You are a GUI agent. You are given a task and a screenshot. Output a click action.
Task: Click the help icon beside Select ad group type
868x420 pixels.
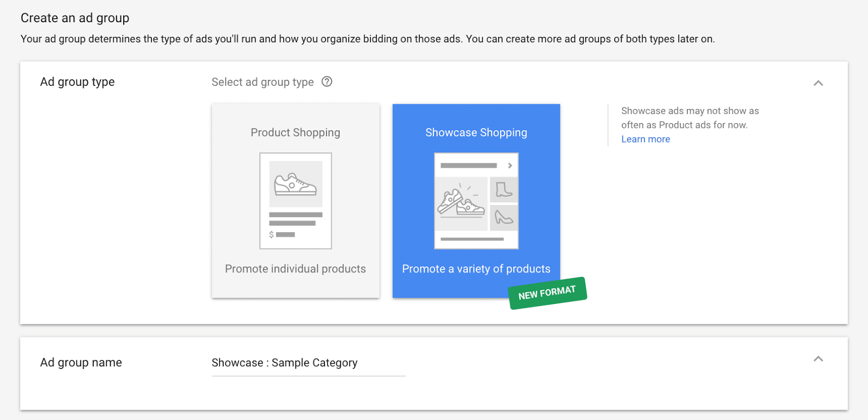327,82
